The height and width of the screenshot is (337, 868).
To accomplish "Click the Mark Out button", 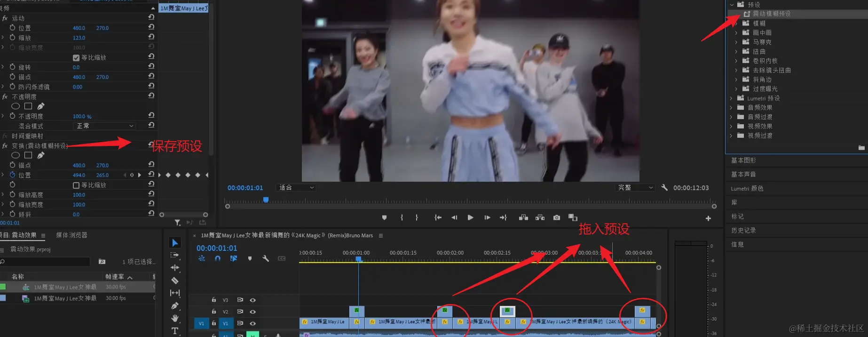I will (417, 217).
